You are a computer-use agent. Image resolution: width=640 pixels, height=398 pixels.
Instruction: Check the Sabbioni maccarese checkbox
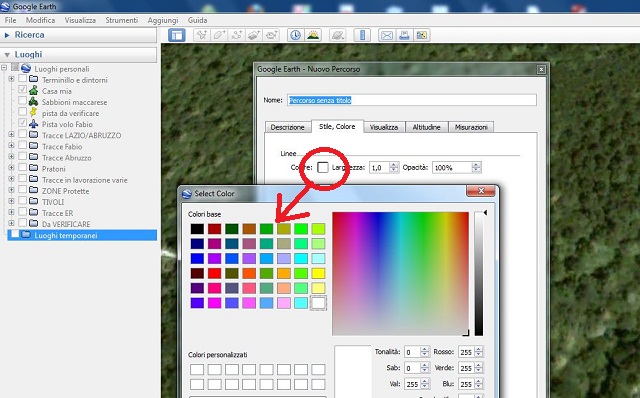click(x=22, y=101)
